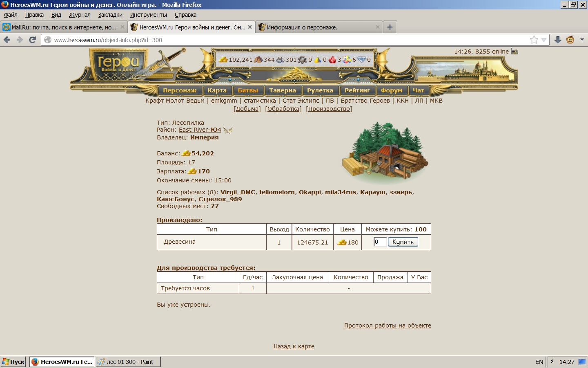Viewport: 588px width, 368px height.
Task: Open the Битвы game menu
Action: click(x=248, y=90)
